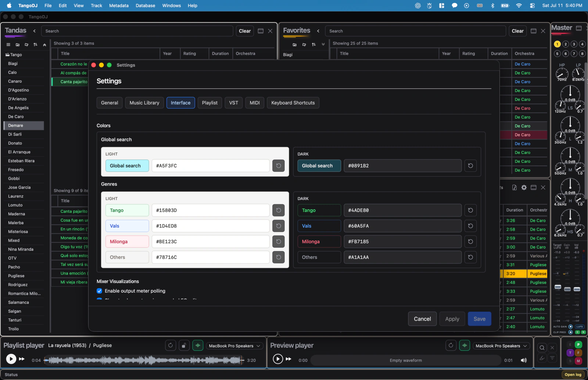Image resolution: width=588 pixels, height=380 pixels.
Task: Expand all Favorites folders double chevron
Action: click(x=323, y=44)
